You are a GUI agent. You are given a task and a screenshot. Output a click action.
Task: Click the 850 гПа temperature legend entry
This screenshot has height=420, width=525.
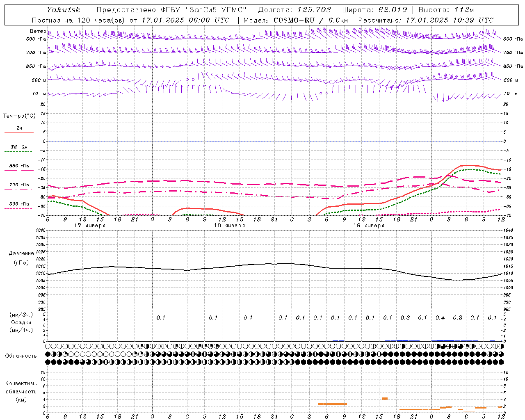tap(19, 166)
